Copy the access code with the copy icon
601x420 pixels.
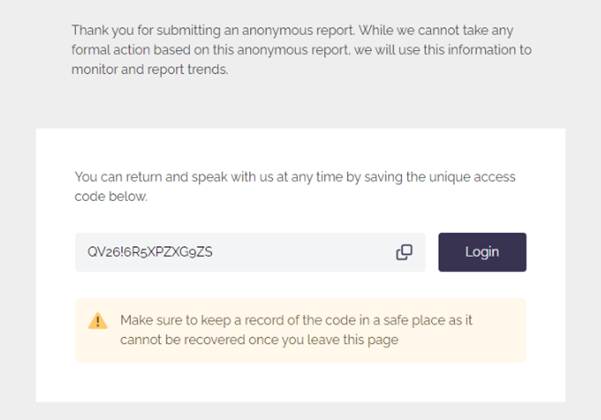click(404, 252)
